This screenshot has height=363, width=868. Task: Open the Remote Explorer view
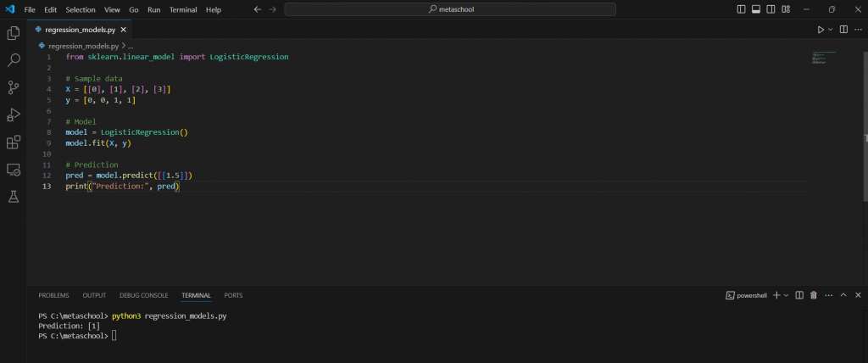click(14, 169)
